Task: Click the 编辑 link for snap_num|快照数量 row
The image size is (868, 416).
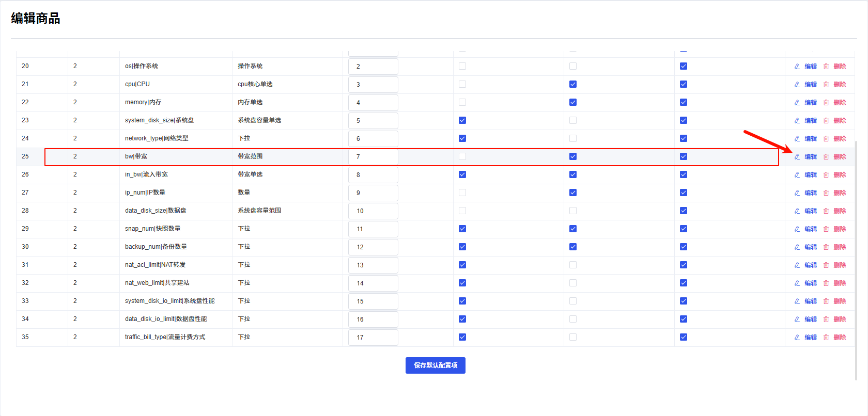Action: (811, 229)
